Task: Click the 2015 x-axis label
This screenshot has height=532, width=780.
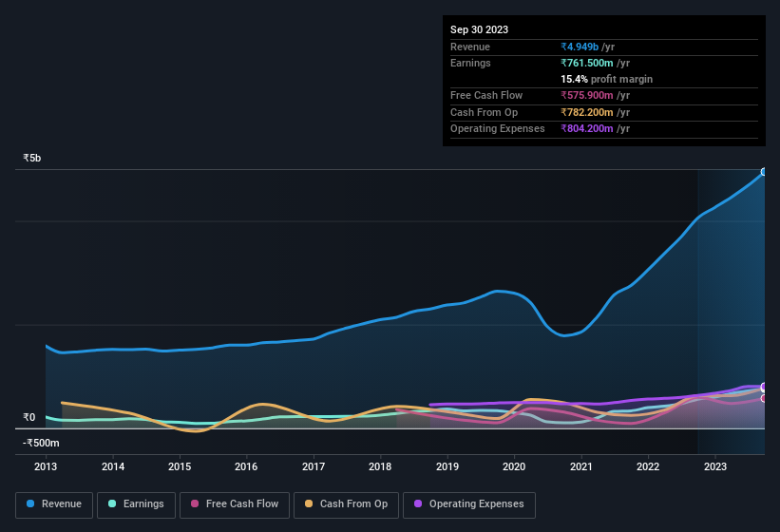Action: click(x=180, y=466)
